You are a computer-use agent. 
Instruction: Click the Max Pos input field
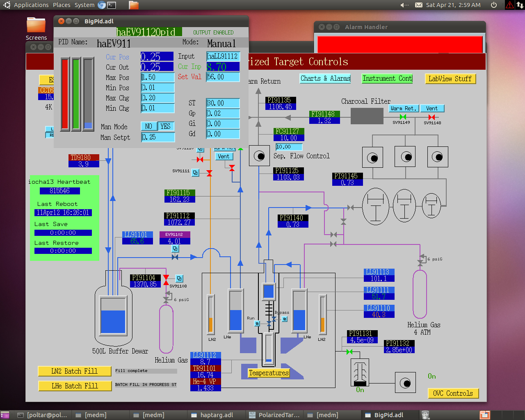tap(157, 77)
